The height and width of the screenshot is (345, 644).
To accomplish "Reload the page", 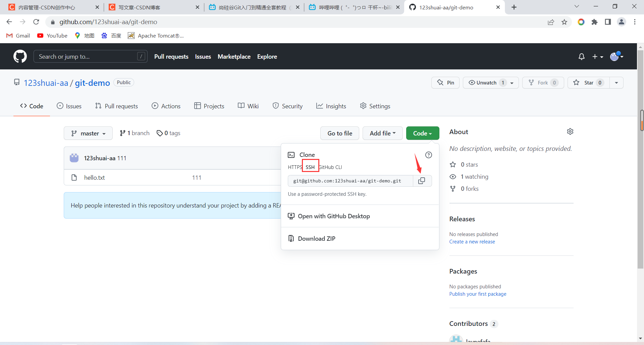I will [36, 22].
